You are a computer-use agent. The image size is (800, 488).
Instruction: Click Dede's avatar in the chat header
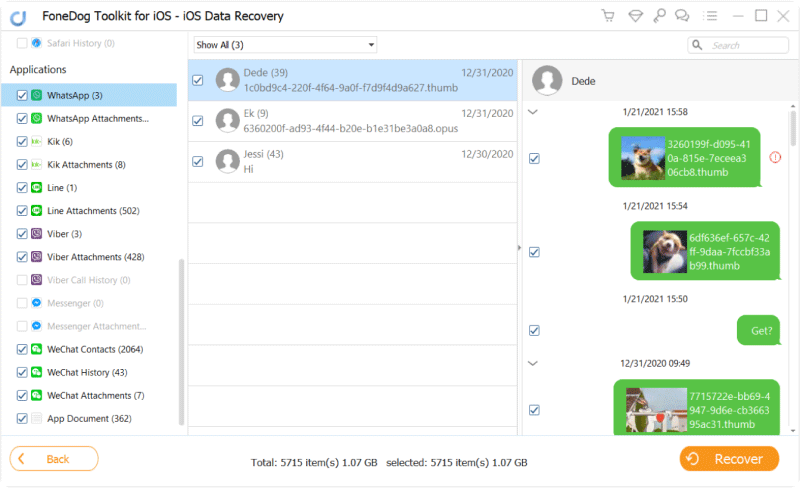(x=546, y=81)
